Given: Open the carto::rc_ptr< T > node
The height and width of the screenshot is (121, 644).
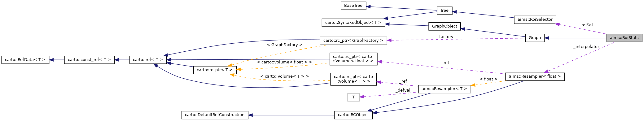Looking at the screenshot, I should coord(215,70).
